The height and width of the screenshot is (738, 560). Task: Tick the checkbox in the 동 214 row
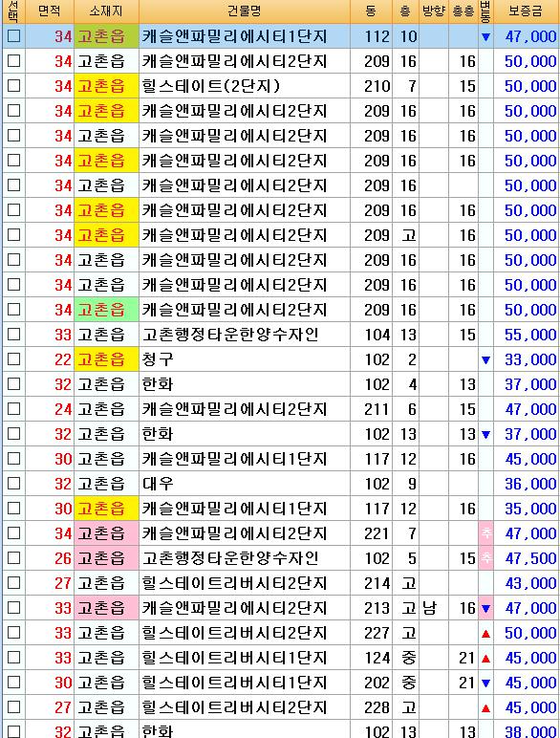[x=14, y=583]
